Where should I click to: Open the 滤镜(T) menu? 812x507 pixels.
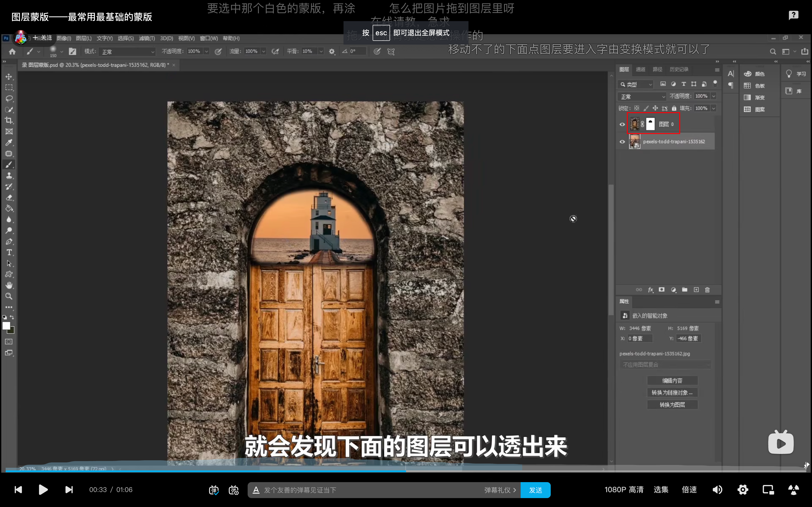(x=147, y=38)
